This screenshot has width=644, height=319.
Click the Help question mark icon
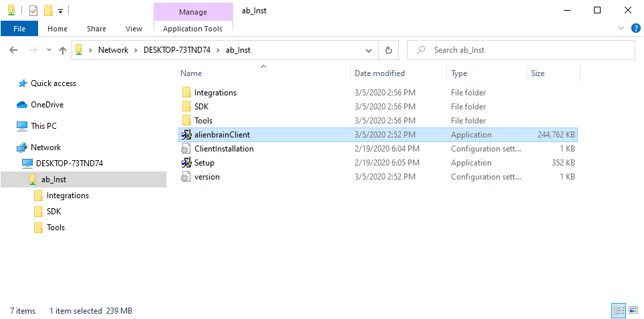635,28
